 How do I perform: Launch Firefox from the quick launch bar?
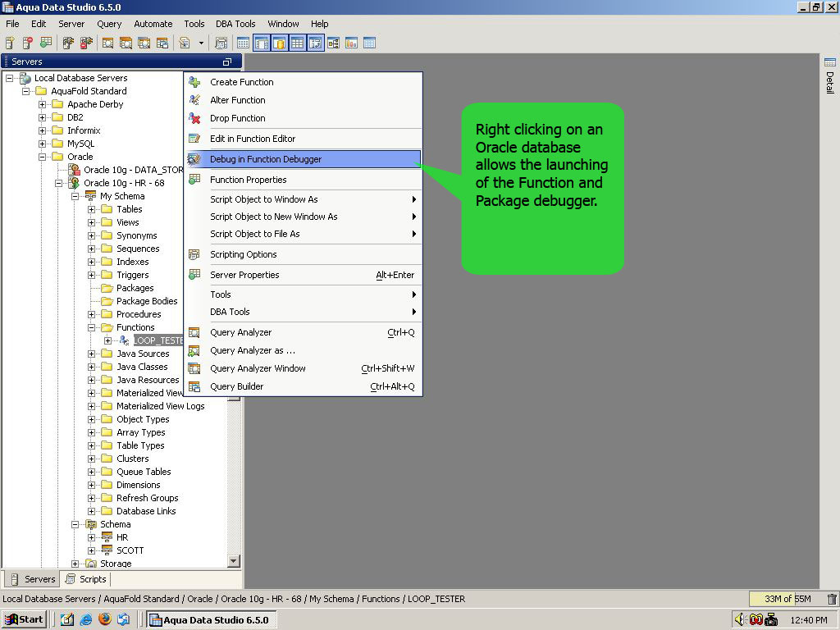(104, 620)
